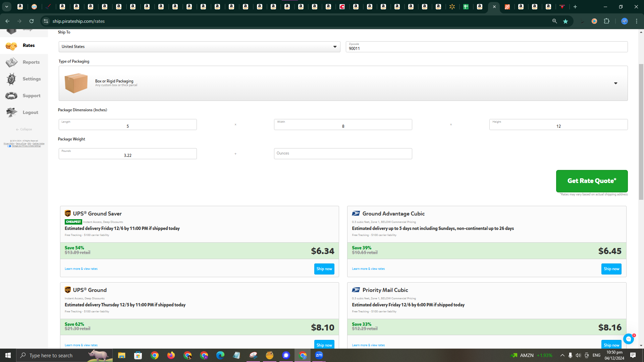Click the cardboard box packaging thumbnail

(76, 83)
